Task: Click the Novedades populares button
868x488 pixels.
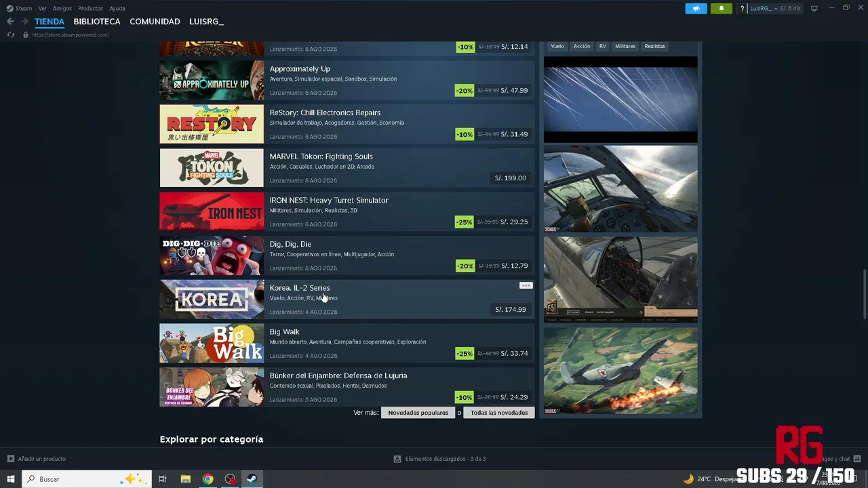Action: pyautogui.click(x=418, y=413)
